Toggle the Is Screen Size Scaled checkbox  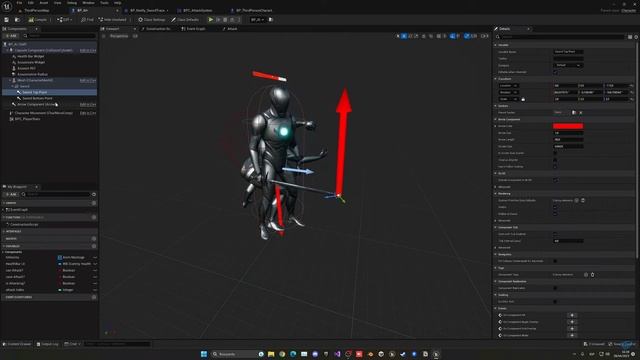[x=556, y=153]
